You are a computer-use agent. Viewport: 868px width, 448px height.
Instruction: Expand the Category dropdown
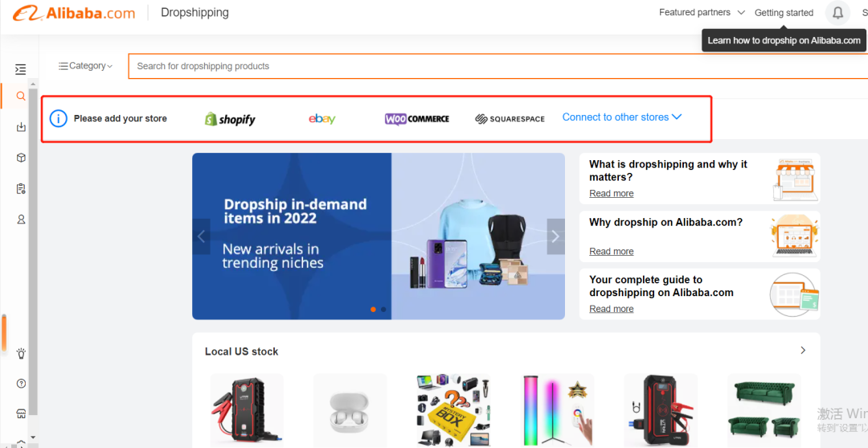pyautogui.click(x=85, y=66)
